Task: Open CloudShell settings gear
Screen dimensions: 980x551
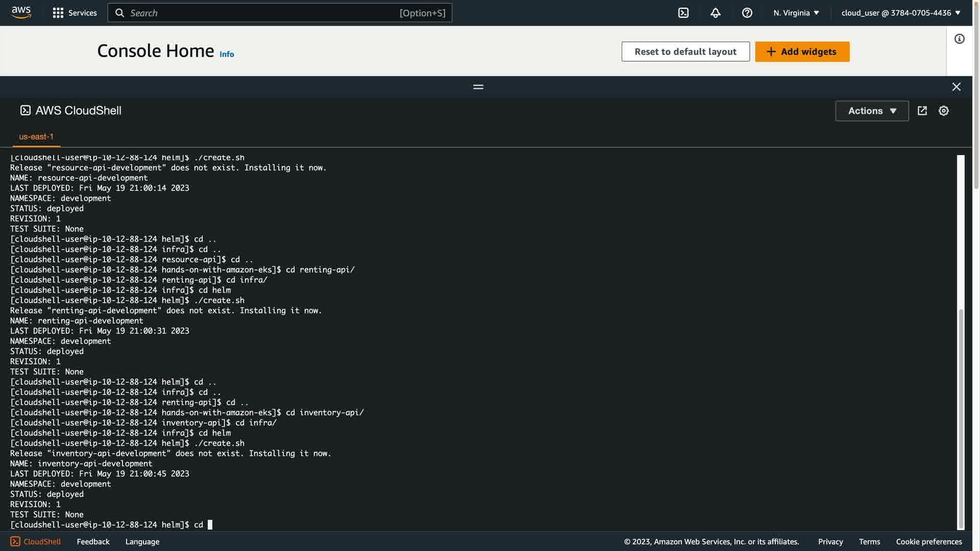Action: [943, 111]
